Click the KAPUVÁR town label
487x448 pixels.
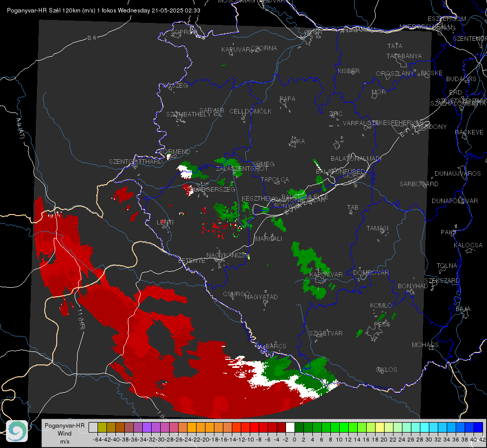tap(236, 50)
